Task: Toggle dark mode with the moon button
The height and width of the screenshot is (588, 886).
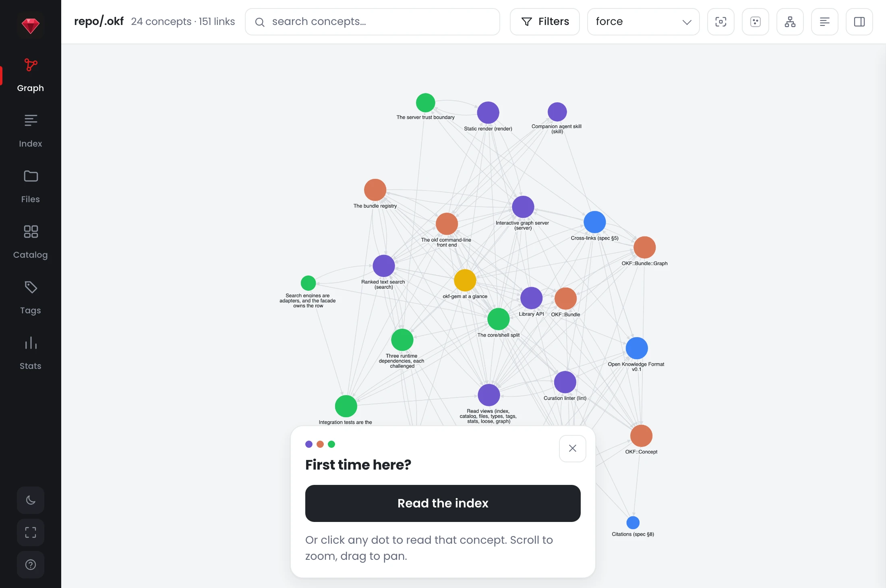Action: click(31, 500)
